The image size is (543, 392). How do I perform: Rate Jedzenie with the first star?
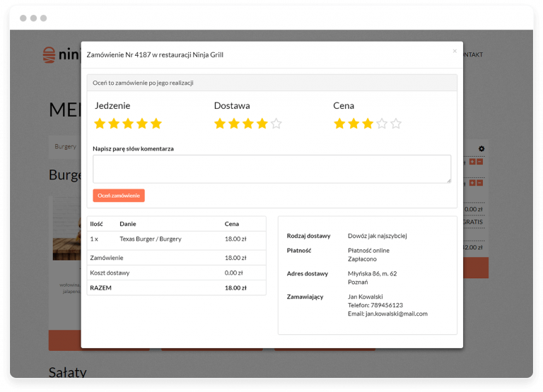[x=100, y=124]
